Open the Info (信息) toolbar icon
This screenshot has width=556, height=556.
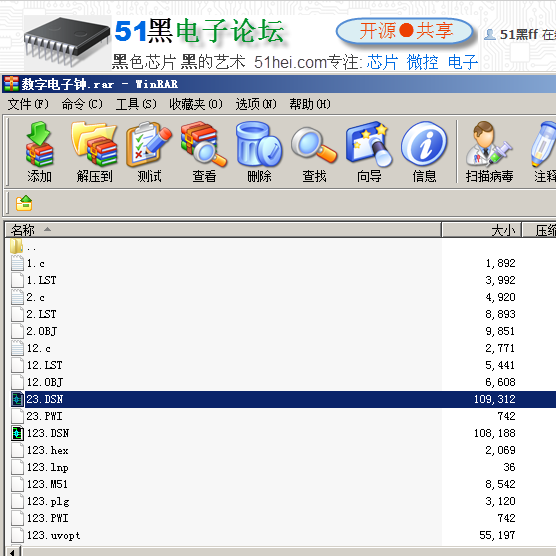424,144
